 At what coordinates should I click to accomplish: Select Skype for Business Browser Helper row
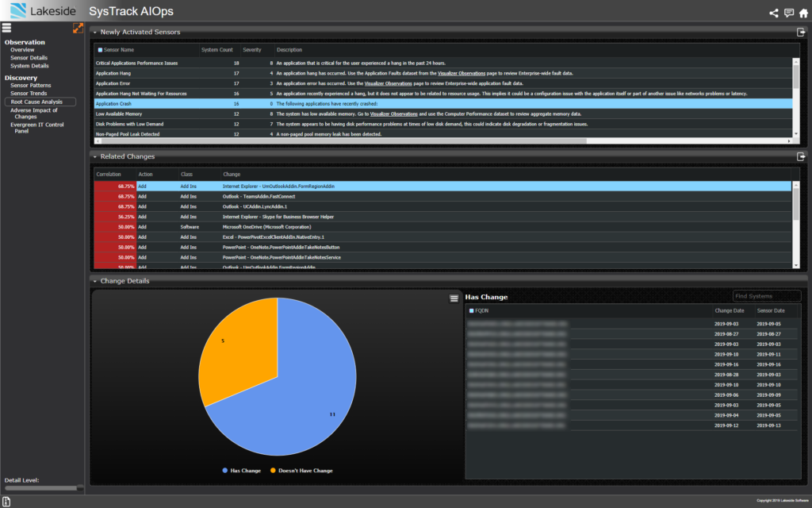coord(442,217)
